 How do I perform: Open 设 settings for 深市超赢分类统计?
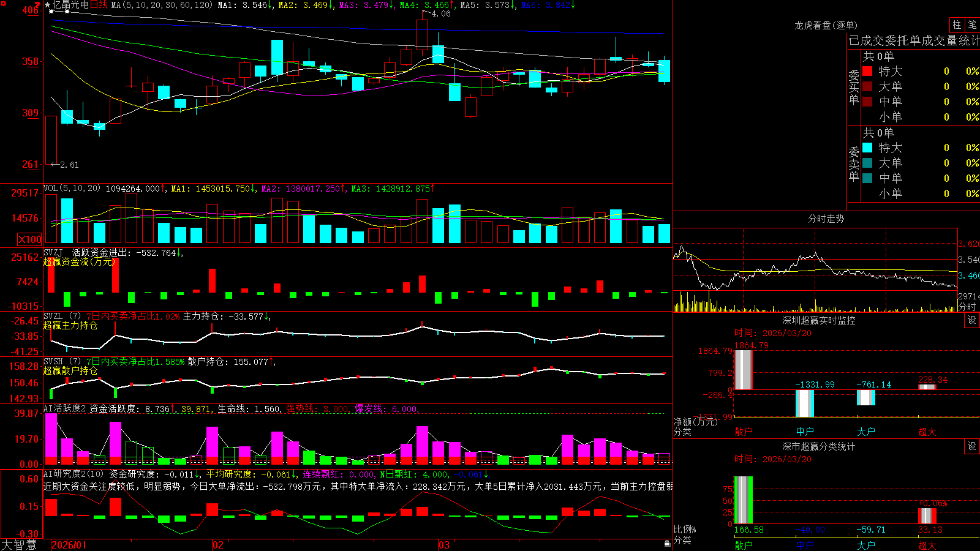click(972, 446)
